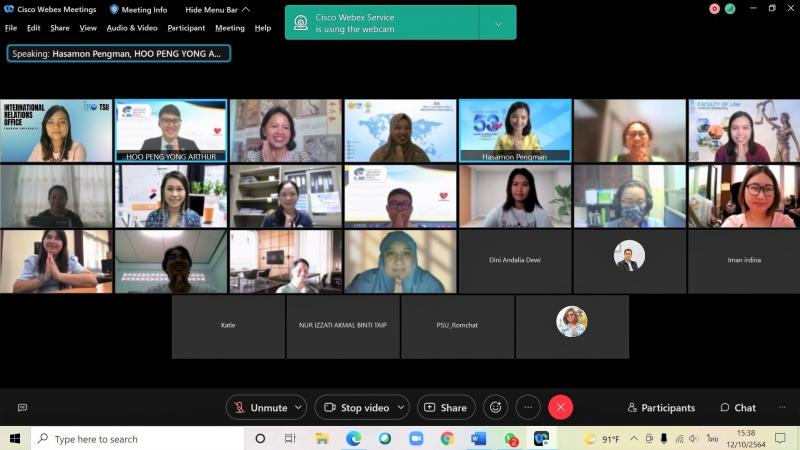Screen dimensions: 800x450
Task: Open Zoom from taskbar
Action: 416,438
